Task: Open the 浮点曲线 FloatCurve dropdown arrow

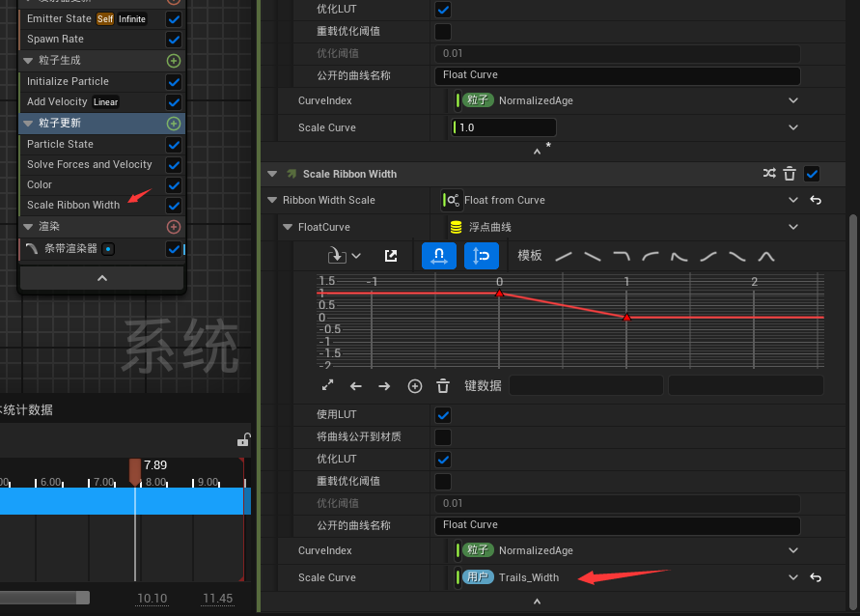Action: click(793, 227)
